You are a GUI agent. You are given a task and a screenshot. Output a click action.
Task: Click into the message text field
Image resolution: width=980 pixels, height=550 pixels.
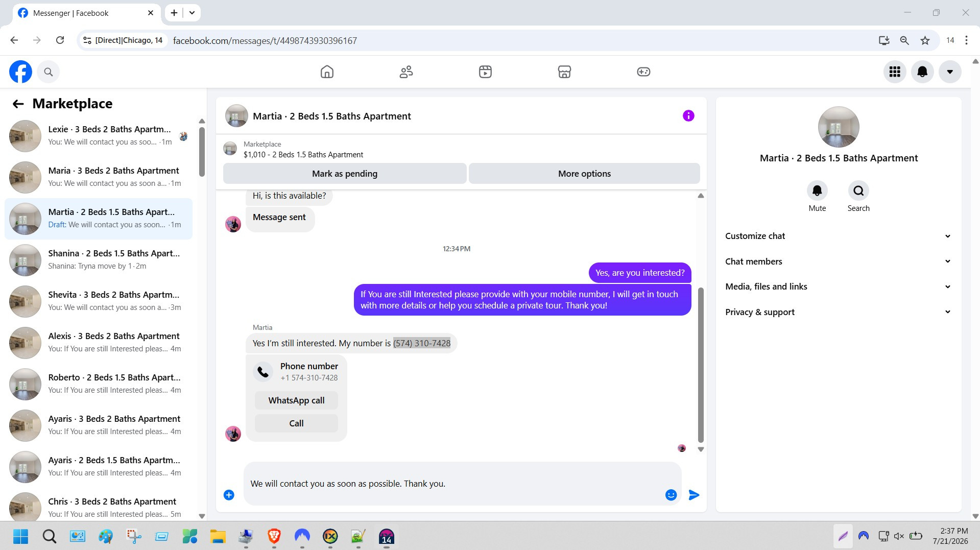(x=455, y=484)
